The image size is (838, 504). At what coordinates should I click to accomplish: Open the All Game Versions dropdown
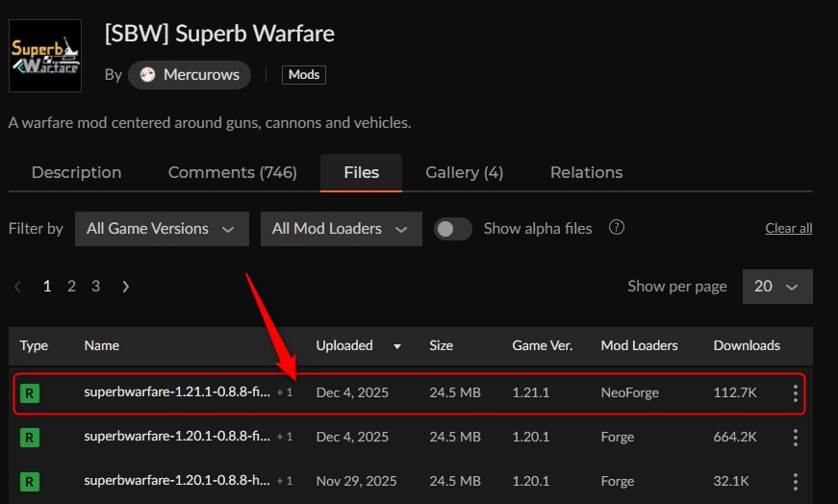162,229
